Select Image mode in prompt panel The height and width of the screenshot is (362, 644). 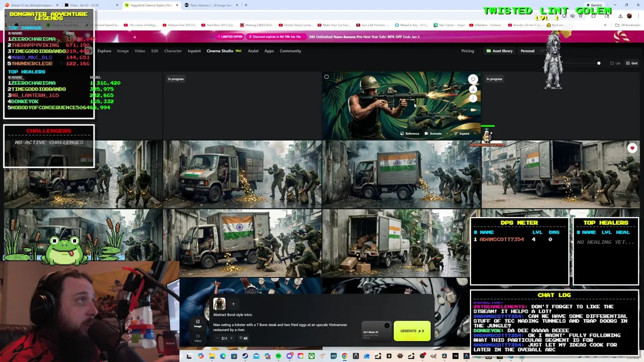click(198, 323)
